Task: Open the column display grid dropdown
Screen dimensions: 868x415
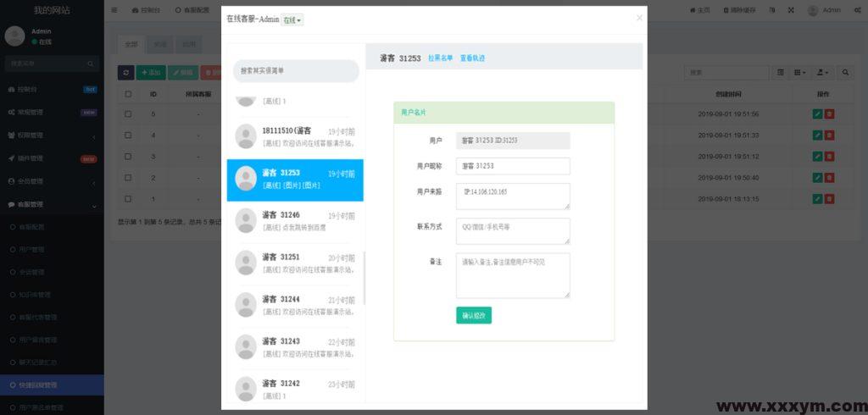Action: pyautogui.click(x=800, y=74)
